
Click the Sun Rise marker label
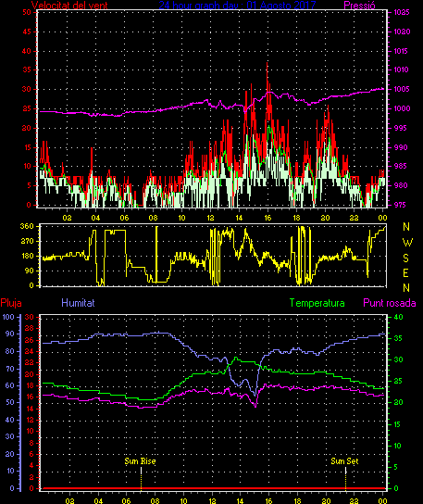tap(140, 461)
